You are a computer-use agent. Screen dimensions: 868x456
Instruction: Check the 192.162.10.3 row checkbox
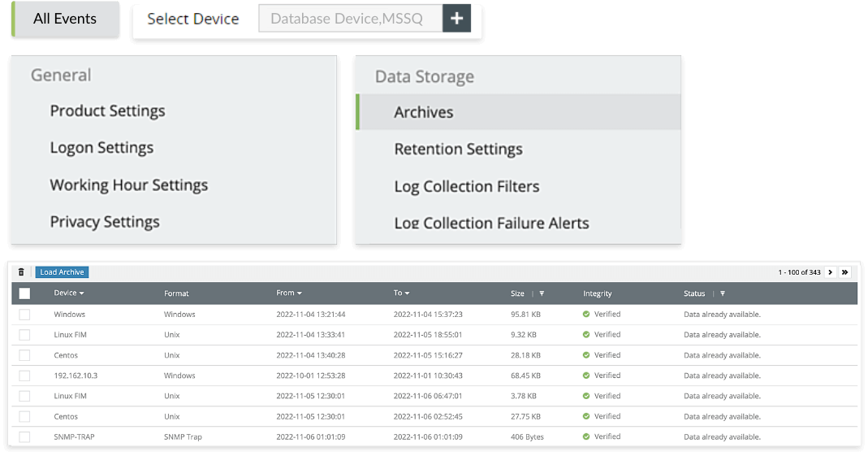point(24,376)
